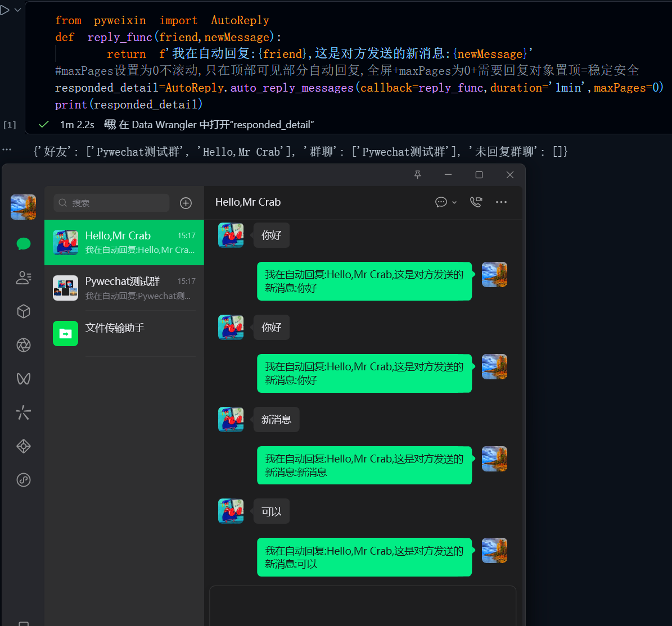Click the execution time 1m 2.2s text
Image resolution: width=672 pixels, height=626 pixels.
pos(77,125)
